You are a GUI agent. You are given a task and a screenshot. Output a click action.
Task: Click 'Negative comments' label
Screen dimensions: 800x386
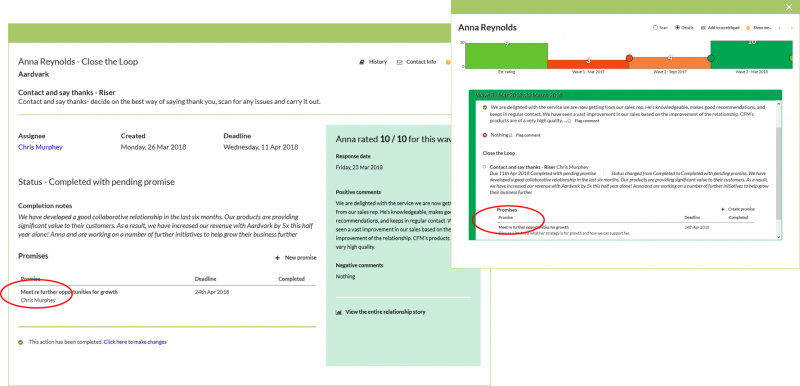[x=359, y=265]
